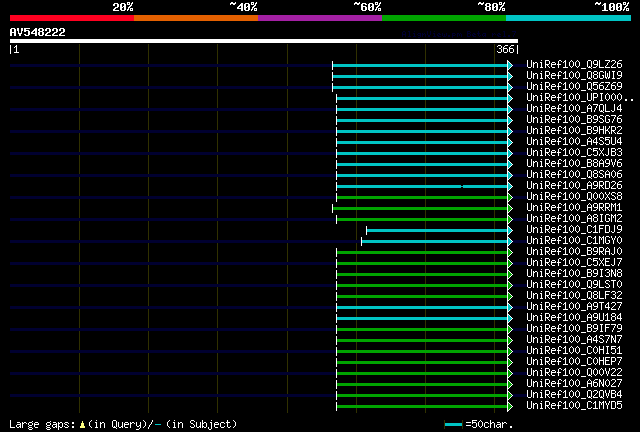Click the cyan ~100% identity legend segment
Image resolution: width=640 pixels, height=432 pixels.
568,18
